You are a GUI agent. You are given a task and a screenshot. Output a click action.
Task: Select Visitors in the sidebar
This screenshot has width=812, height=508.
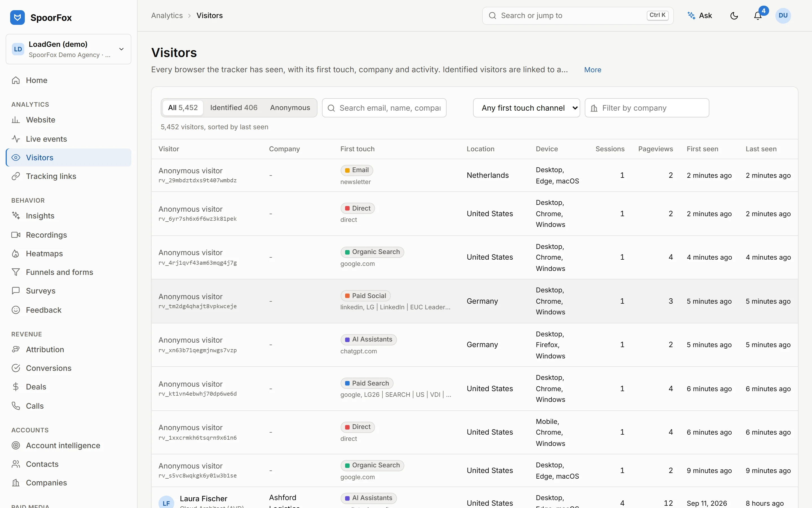point(69,157)
